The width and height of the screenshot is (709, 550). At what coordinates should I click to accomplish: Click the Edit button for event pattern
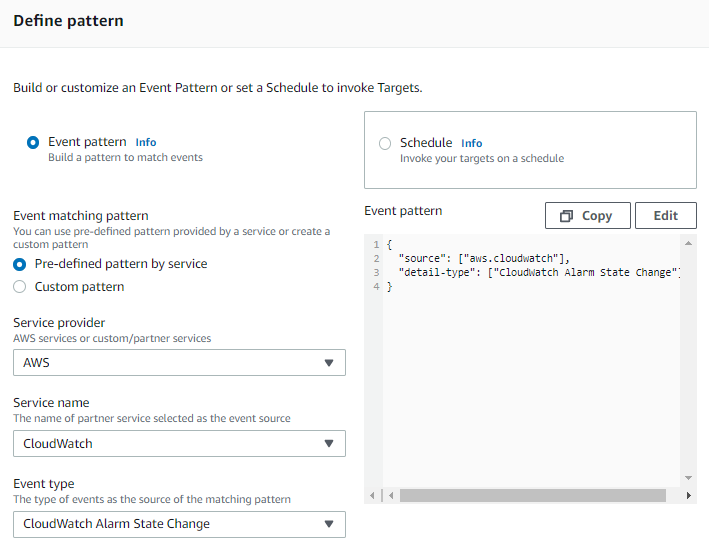click(666, 216)
